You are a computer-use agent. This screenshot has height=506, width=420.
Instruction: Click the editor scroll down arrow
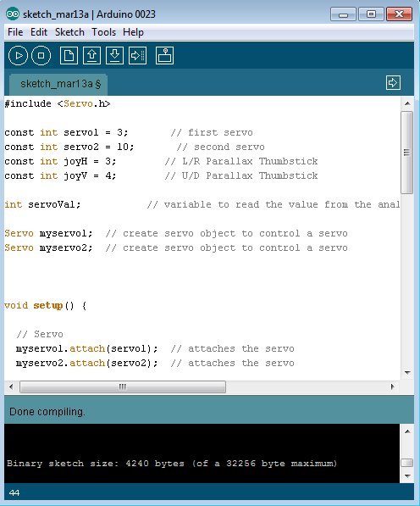tap(407, 373)
